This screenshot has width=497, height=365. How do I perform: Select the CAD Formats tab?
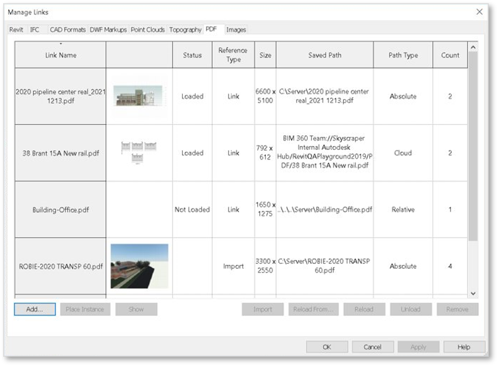[68, 30]
